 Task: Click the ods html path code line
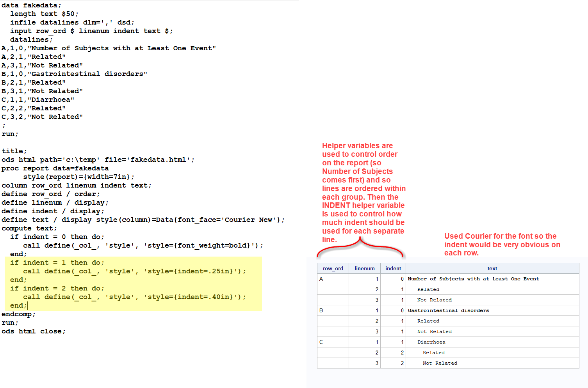click(x=98, y=160)
